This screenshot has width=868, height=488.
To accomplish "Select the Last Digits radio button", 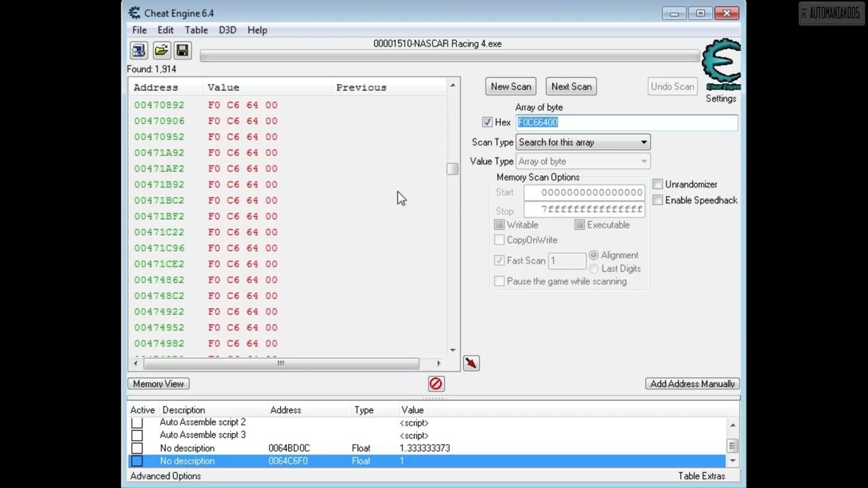I will [593, 268].
